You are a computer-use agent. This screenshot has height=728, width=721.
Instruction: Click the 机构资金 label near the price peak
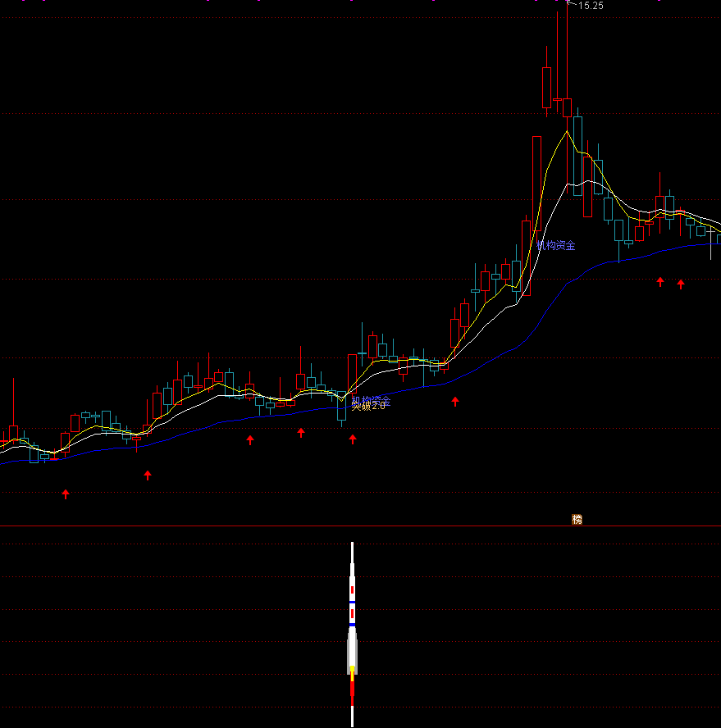(556, 245)
